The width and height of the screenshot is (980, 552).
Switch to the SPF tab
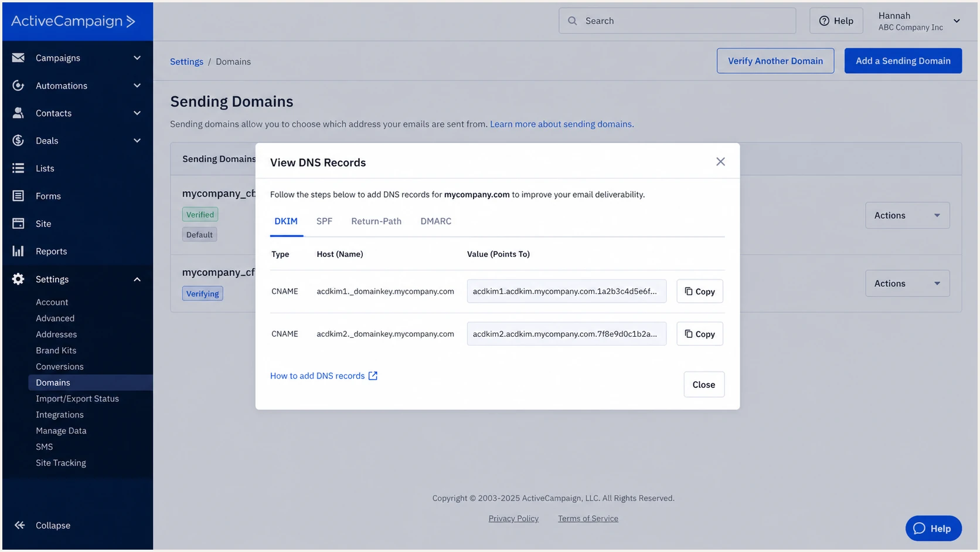(x=324, y=221)
